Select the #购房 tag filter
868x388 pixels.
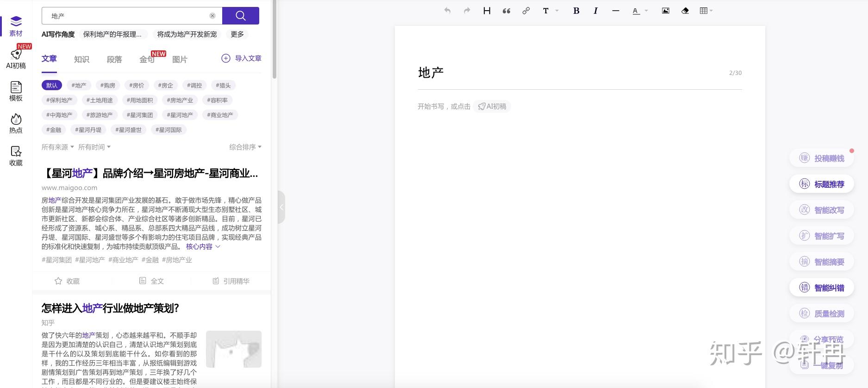[x=108, y=85]
